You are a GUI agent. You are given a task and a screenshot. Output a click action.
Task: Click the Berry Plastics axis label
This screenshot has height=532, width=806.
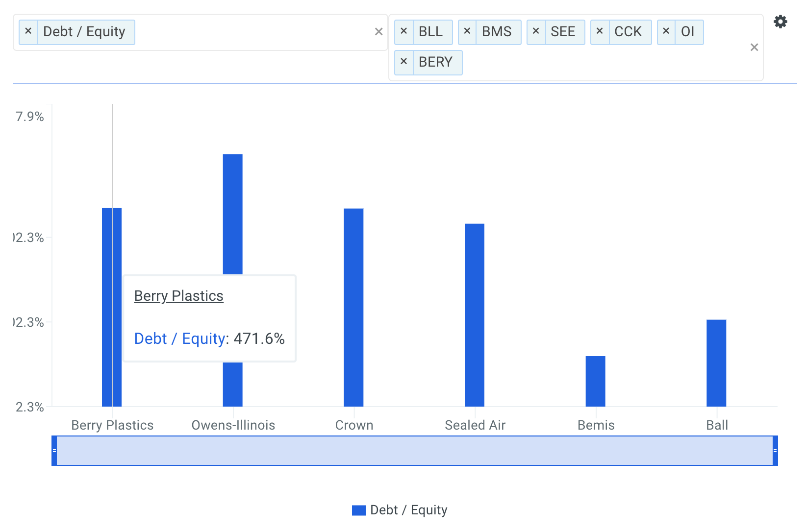click(x=112, y=425)
